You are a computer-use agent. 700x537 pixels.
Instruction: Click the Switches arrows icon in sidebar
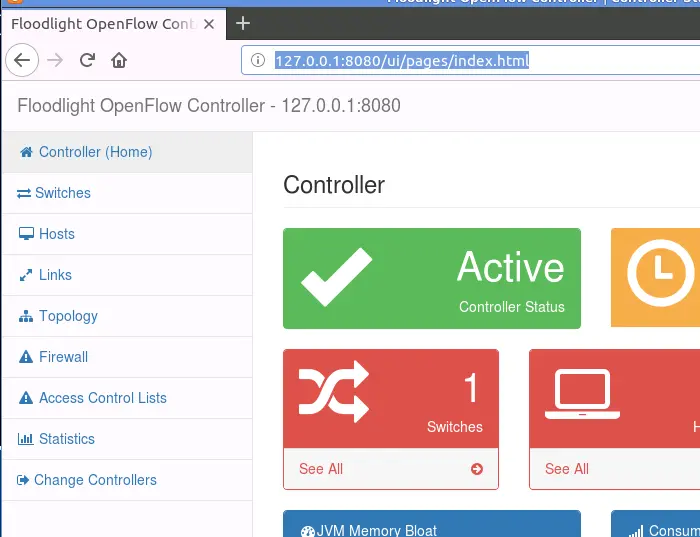(x=24, y=193)
